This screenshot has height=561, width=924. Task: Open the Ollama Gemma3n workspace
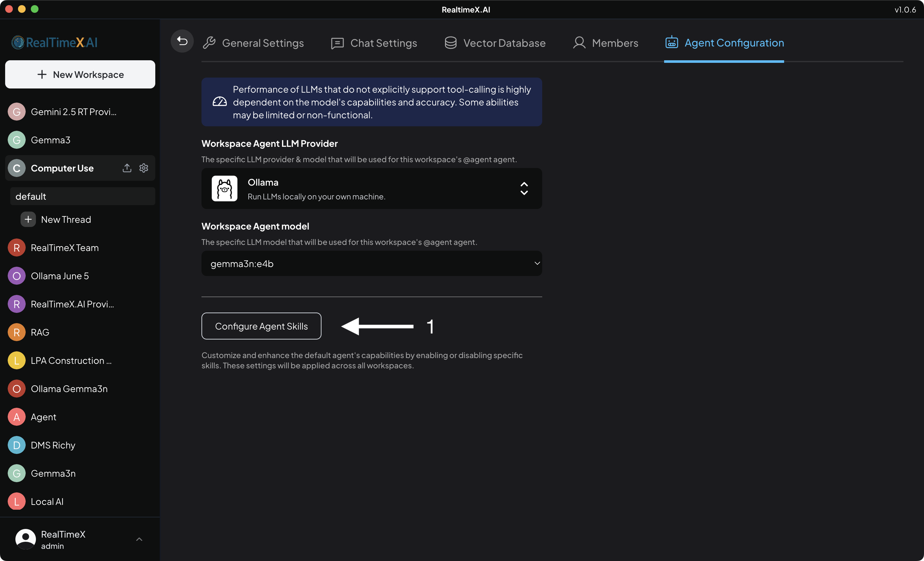click(69, 389)
